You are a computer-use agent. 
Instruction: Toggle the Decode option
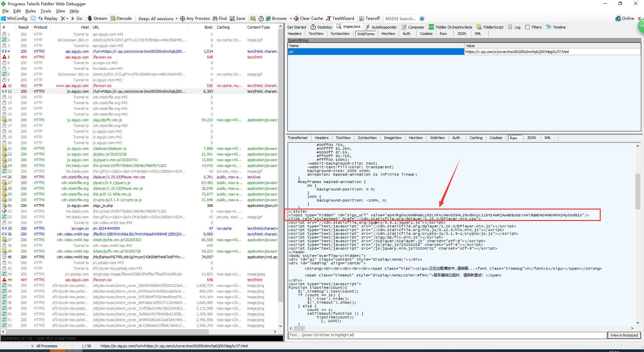[121, 18]
